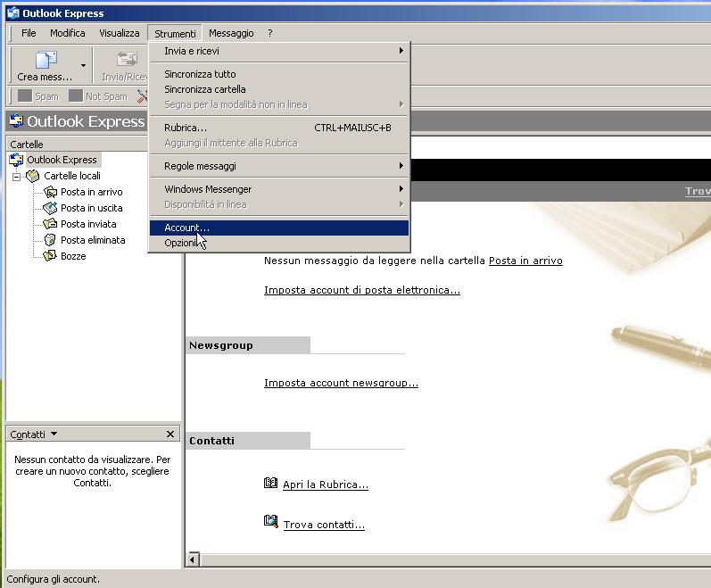The height and width of the screenshot is (588, 711).
Task: Click the Trova contatti icon
Action: 271,522
